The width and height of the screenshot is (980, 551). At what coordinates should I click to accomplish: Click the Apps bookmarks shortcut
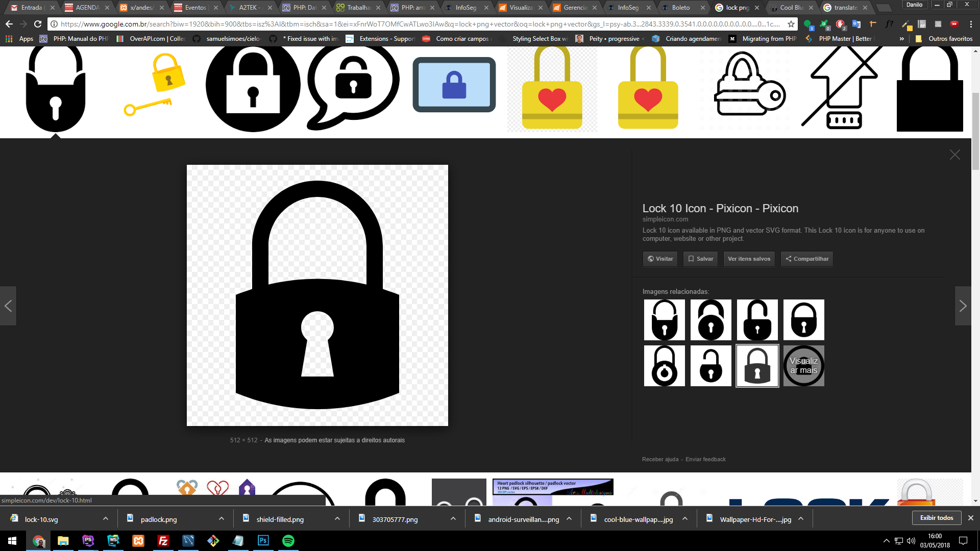click(20, 39)
